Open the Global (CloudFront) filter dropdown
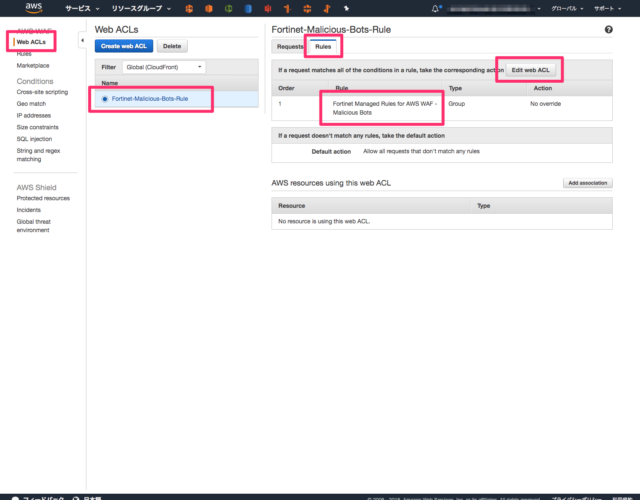 pos(164,67)
